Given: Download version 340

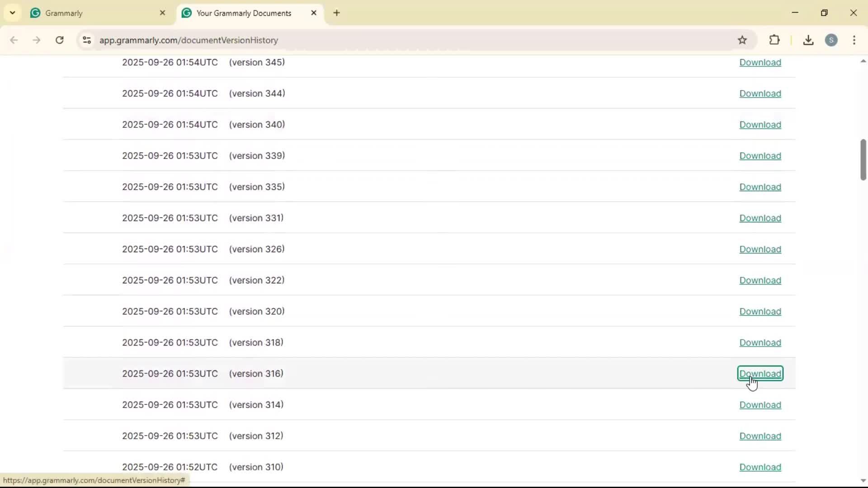Looking at the screenshot, I should (x=760, y=125).
